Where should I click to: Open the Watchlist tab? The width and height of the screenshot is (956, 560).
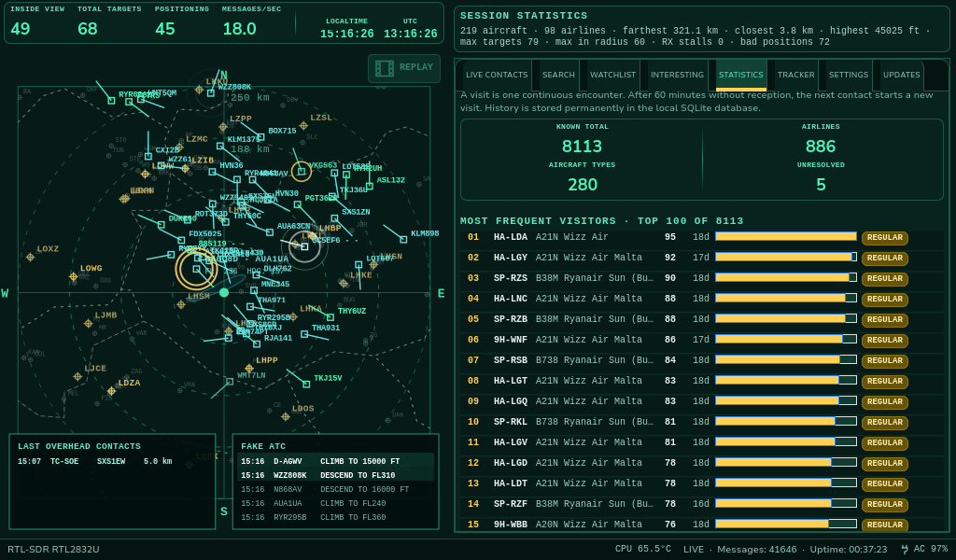click(x=612, y=75)
